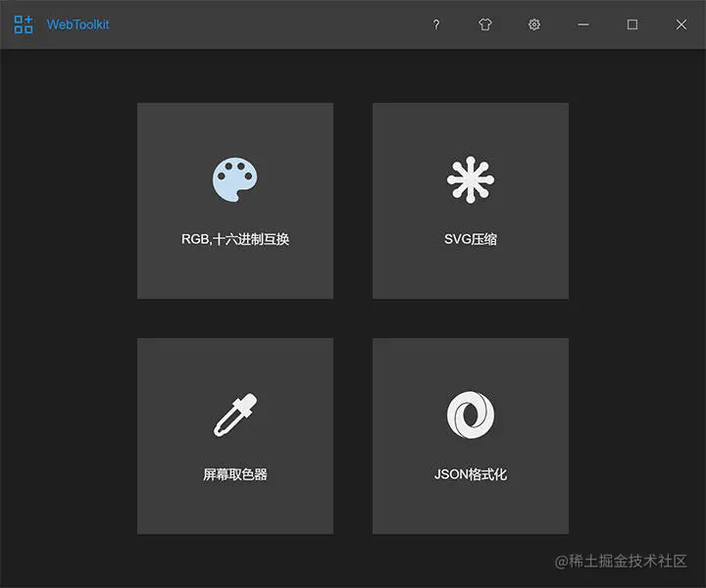Open the JSON格式化 label
The width and height of the screenshot is (706, 588).
(471, 474)
